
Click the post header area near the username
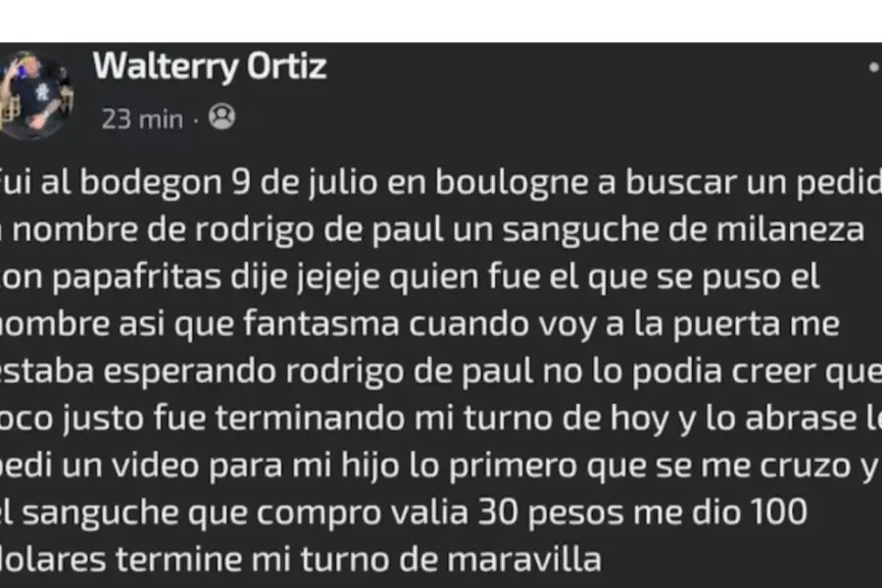click(209, 67)
